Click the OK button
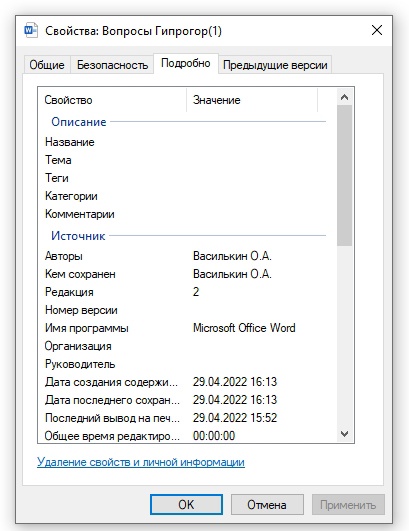This screenshot has height=531, width=409. pos(186,505)
